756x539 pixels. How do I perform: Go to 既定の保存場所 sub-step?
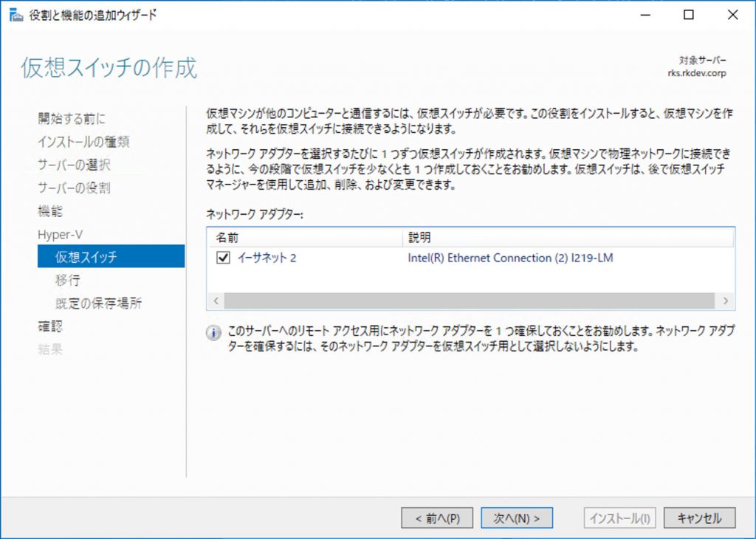pos(98,303)
